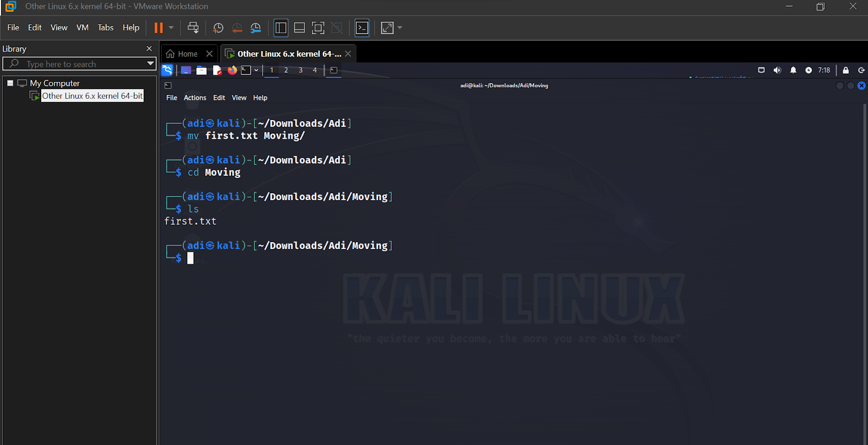
Task: Select My Computer in the library
Action: coord(55,83)
